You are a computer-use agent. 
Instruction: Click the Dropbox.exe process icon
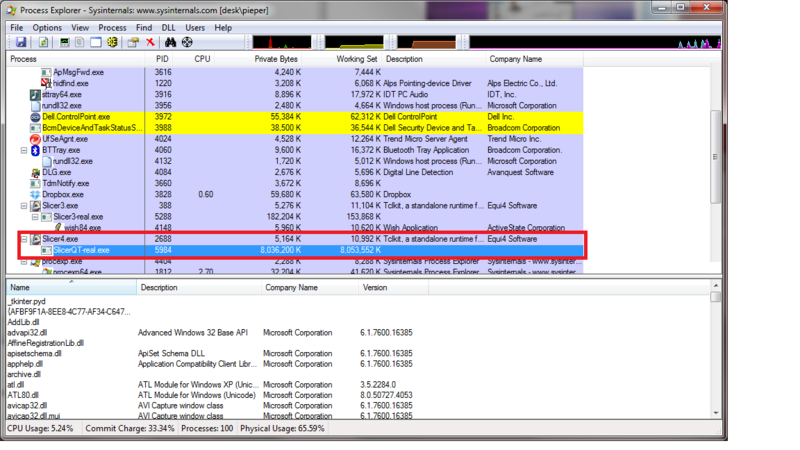(x=35, y=195)
